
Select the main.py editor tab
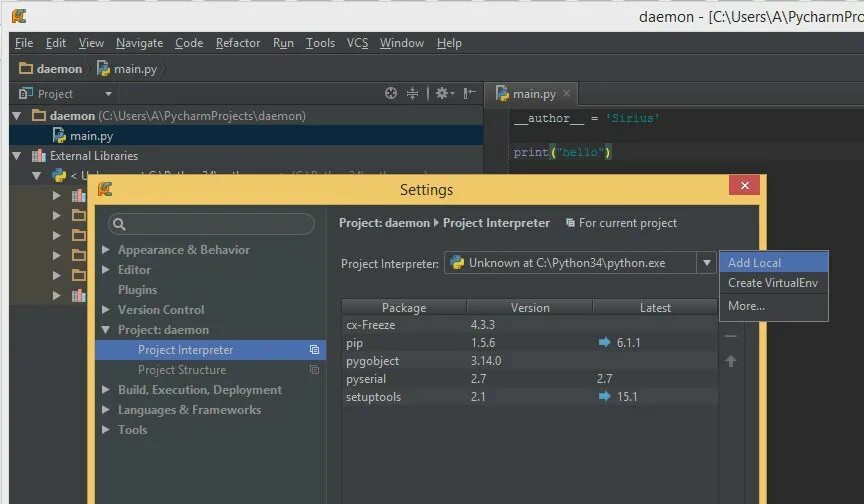534,94
